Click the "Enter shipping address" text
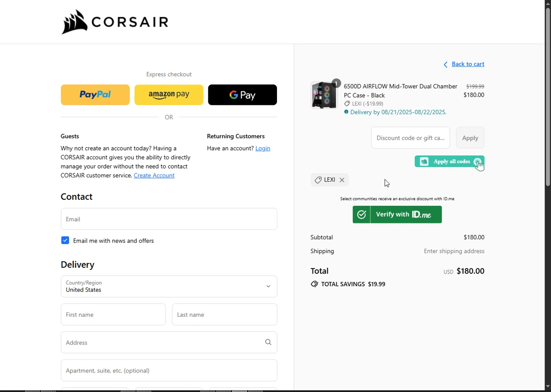 pos(454,251)
